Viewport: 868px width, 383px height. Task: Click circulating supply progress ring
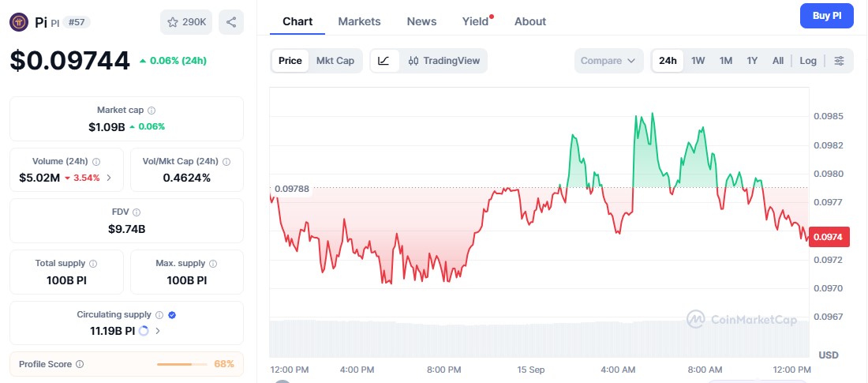(144, 331)
